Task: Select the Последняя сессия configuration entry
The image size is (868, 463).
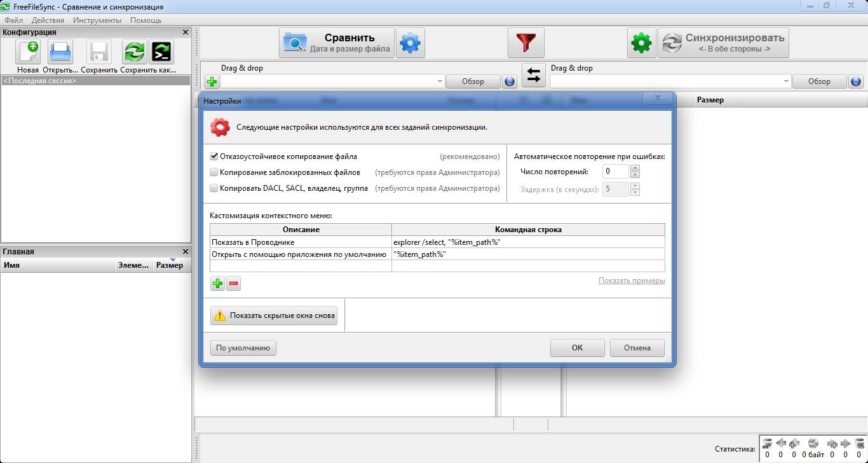Action: 95,81
